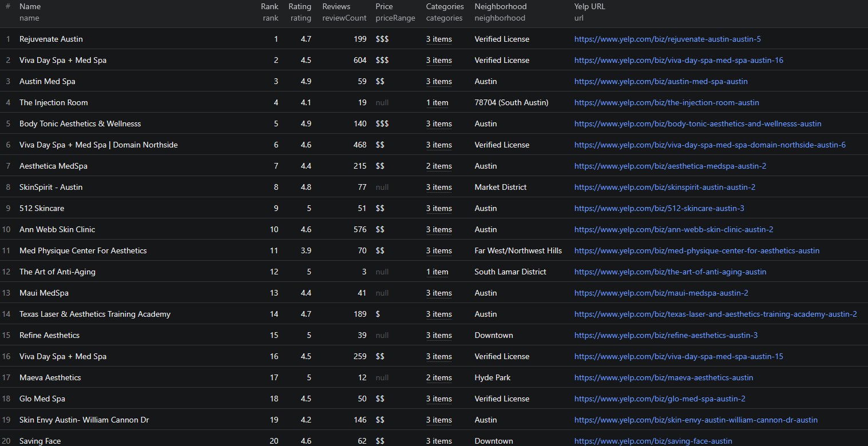The image size is (868, 446).
Task: Follow the aesthetica-medspa-austin-2 link
Action: click(x=670, y=166)
